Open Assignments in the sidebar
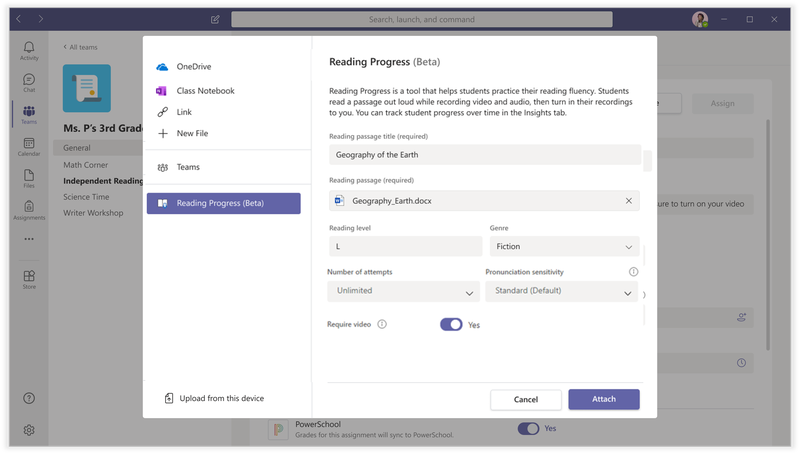Screen dimensions: 800x454 click(29, 210)
